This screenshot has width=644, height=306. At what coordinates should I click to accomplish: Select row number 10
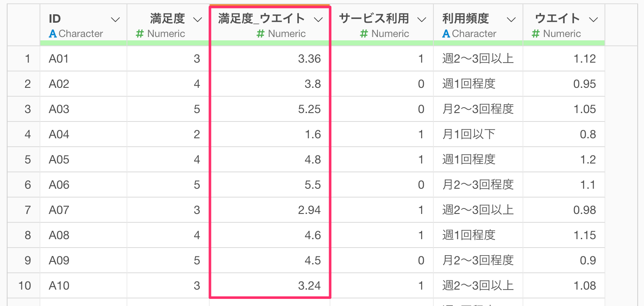click(25, 286)
